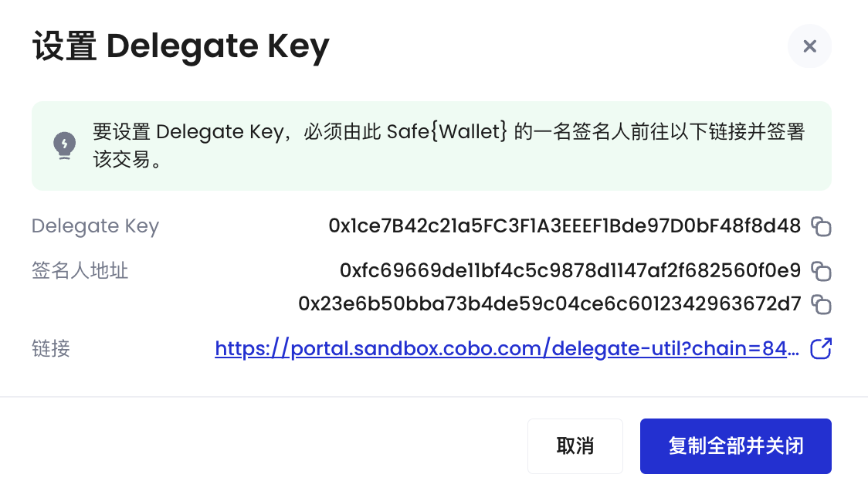Close the Delegate Key dialog

[809, 46]
